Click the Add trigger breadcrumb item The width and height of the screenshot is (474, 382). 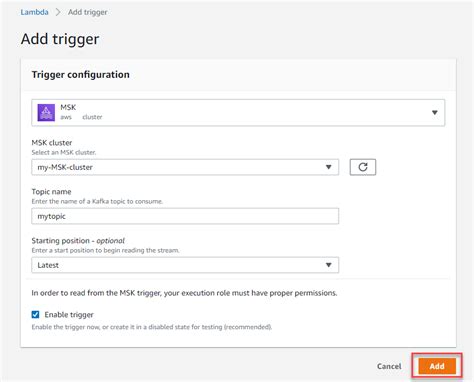click(88, 12)
